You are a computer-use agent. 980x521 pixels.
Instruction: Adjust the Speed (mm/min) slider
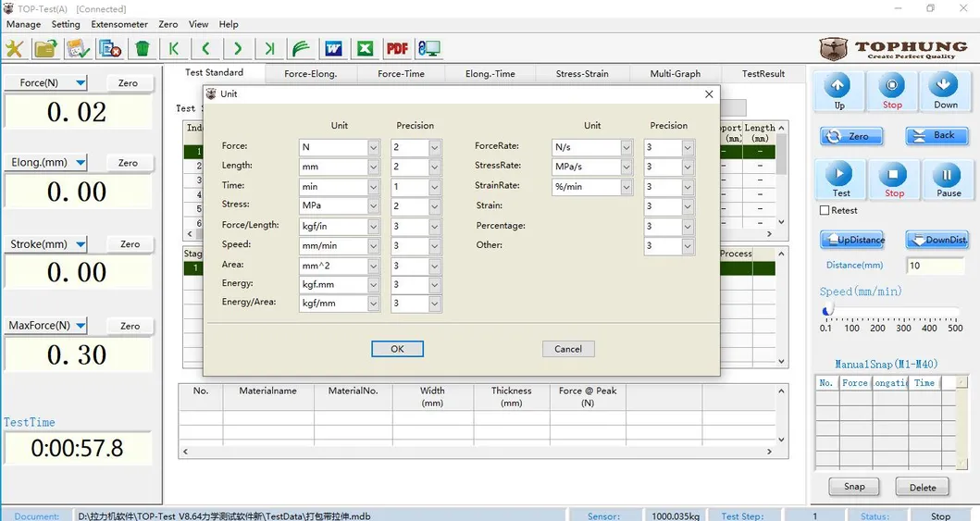pos(828,311)
